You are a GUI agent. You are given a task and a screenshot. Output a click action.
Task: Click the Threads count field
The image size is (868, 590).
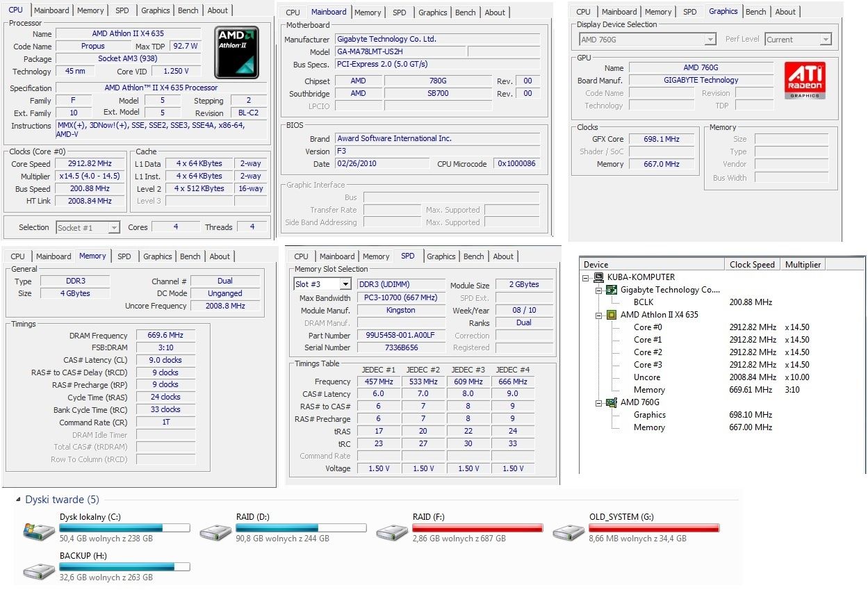click(252, 227)
